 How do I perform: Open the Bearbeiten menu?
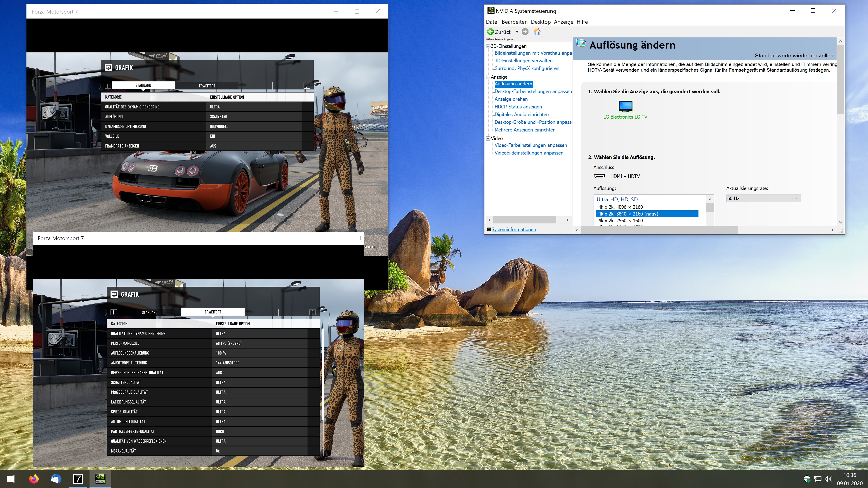[514, 22]
